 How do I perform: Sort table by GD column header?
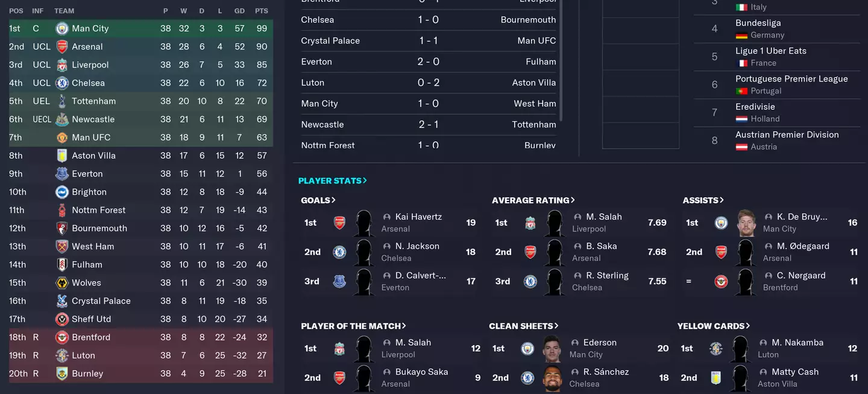pos(239,11)
